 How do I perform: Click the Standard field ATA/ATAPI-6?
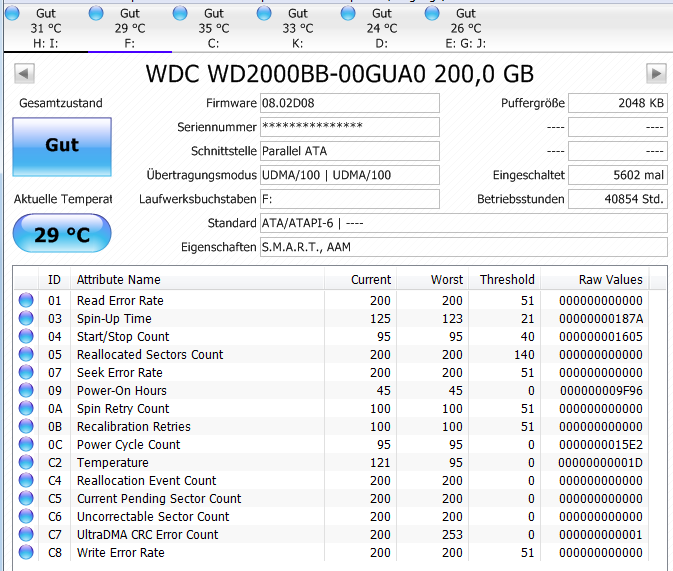[464, 223]
